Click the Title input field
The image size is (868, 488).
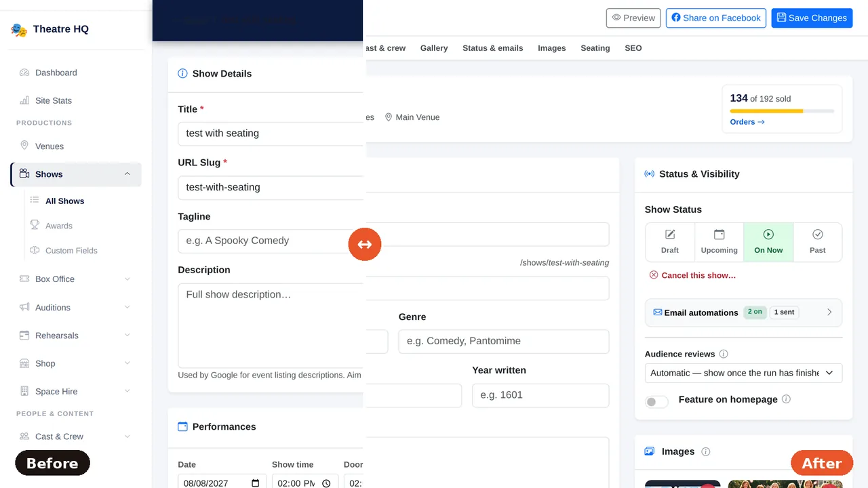[x=271, y=134]
